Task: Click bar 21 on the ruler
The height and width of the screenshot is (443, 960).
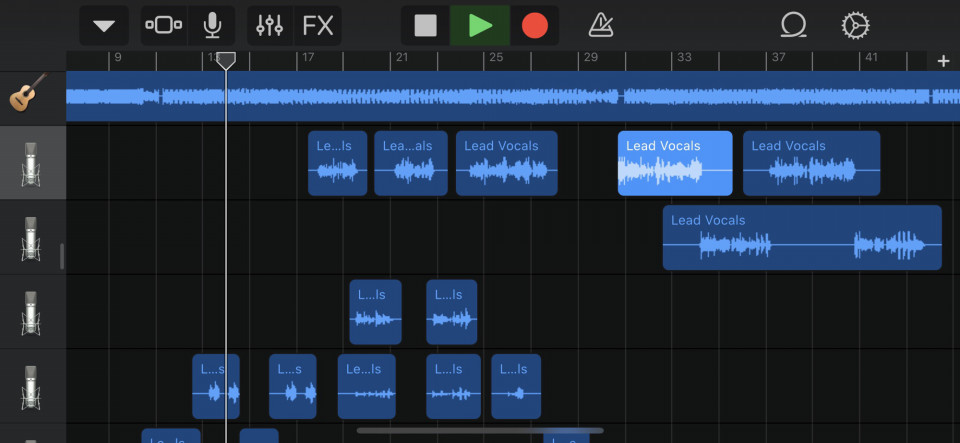Action: point(402,58)
